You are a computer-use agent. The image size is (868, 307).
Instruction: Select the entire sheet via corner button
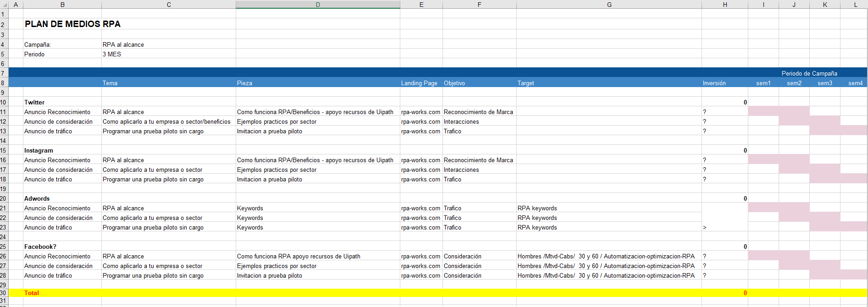pyautogui.click(x=4, y=4)
